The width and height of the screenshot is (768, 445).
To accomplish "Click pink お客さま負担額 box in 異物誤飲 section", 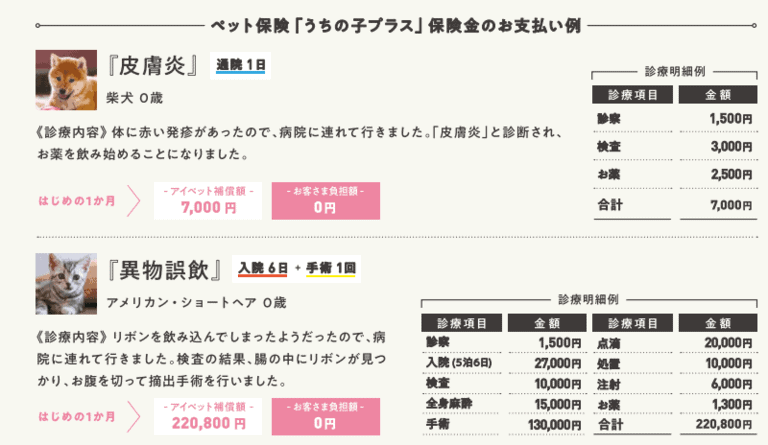I will point(325,416).
